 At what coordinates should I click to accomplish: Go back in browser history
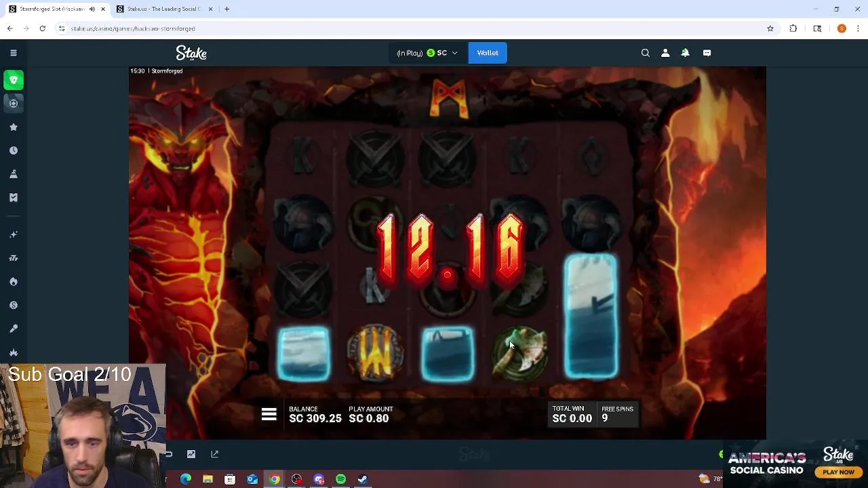pyautogui.click(x=9, y=28)
